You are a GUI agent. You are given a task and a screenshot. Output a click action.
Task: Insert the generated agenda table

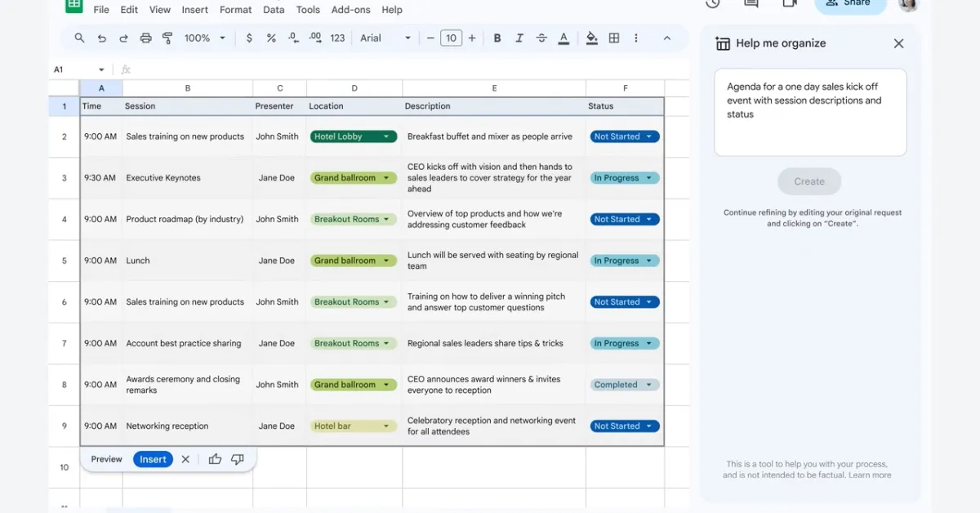coord(153,459)
